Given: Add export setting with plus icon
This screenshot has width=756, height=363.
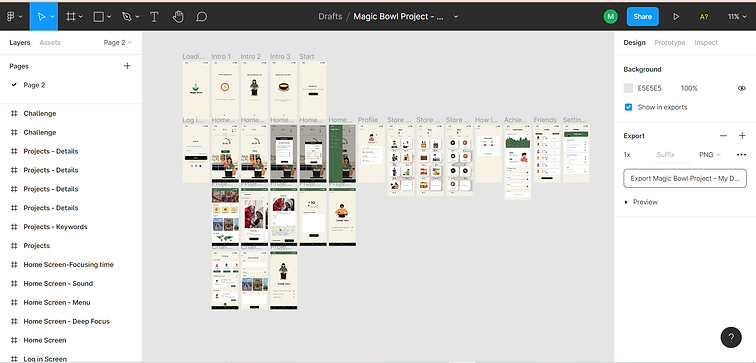Looking at the screenshot, I should [742, 136].
